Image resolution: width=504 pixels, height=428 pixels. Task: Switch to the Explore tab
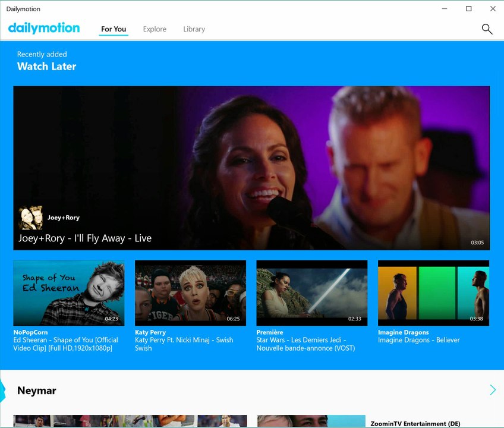[x=155, y=29]
